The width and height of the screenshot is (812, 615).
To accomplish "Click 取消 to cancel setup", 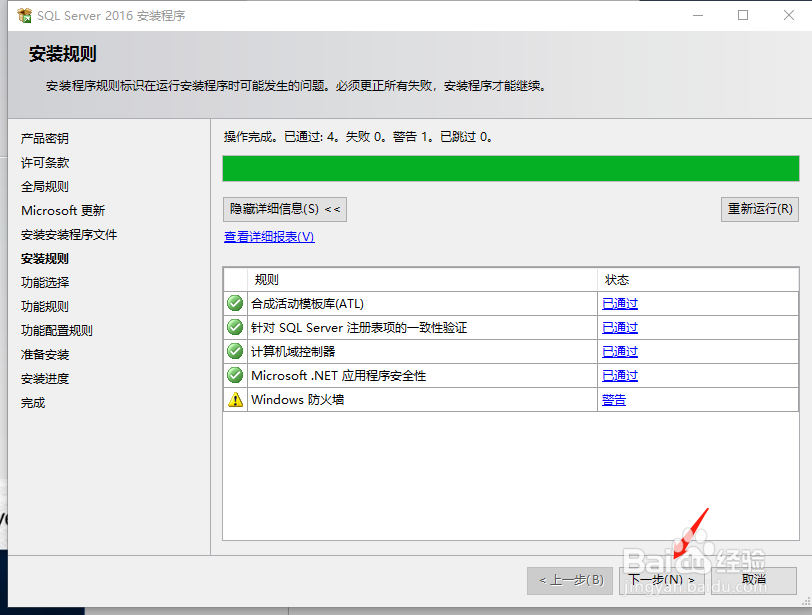I will pos(753,580).
